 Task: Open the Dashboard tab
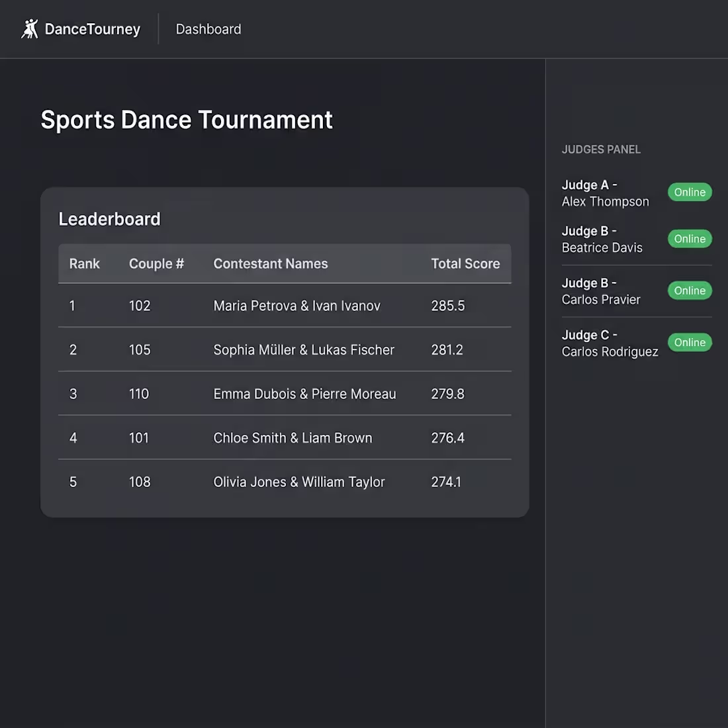208,29
